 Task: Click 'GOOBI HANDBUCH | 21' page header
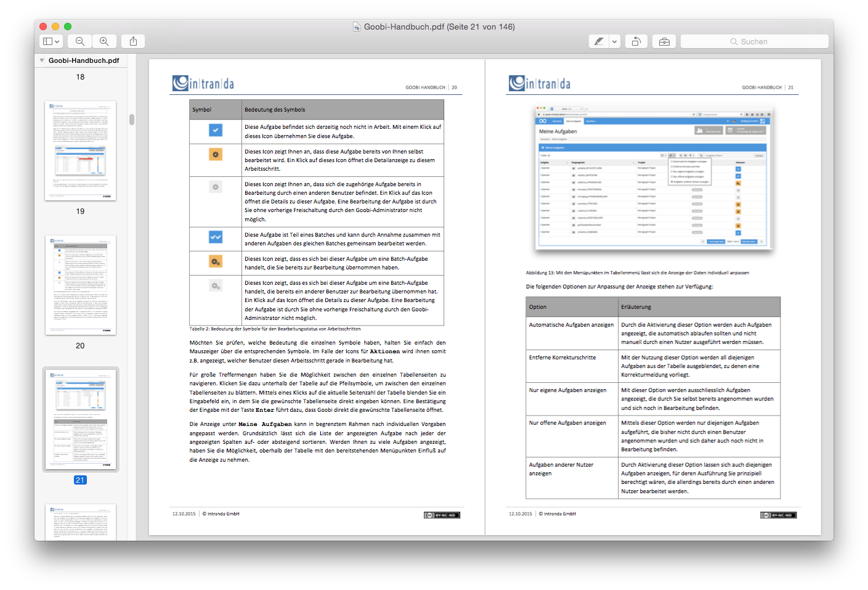tap(768, 88)
